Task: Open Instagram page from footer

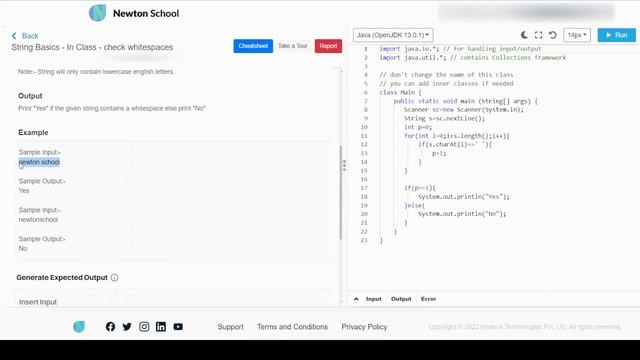Action: coord(144,327)
